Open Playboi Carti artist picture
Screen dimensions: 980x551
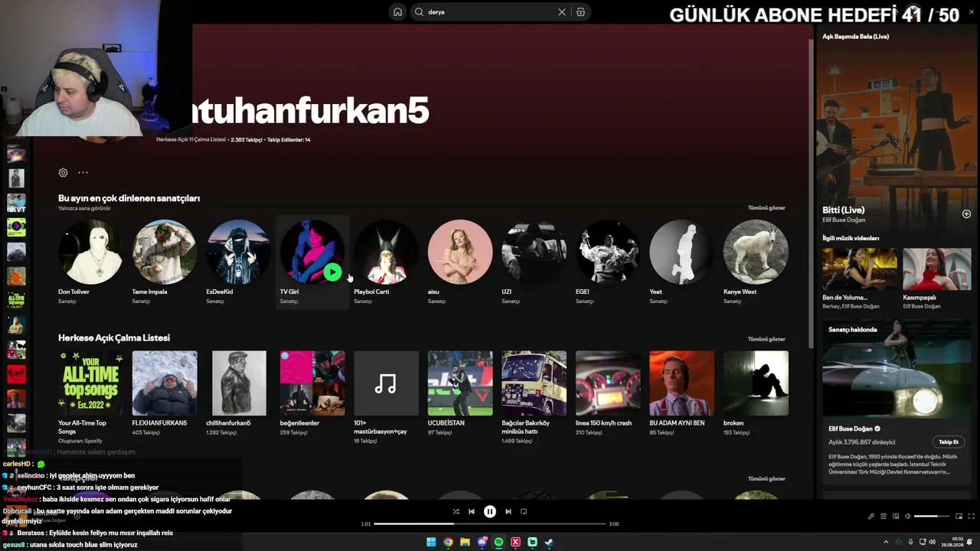[386, 252]
